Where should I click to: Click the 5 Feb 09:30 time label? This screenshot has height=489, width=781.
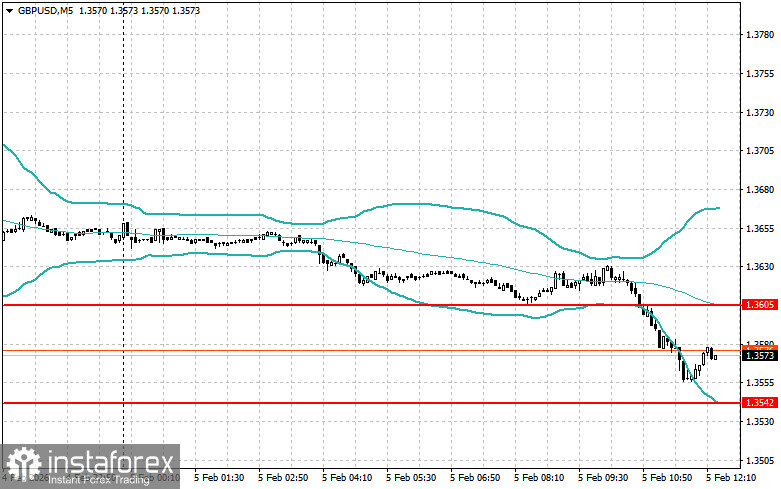point(603,478)
